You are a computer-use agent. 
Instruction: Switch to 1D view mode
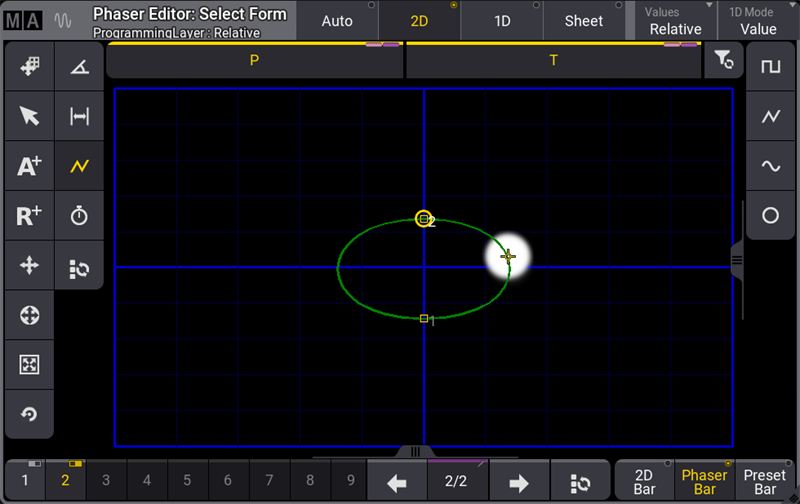click(x=502, y=21)
